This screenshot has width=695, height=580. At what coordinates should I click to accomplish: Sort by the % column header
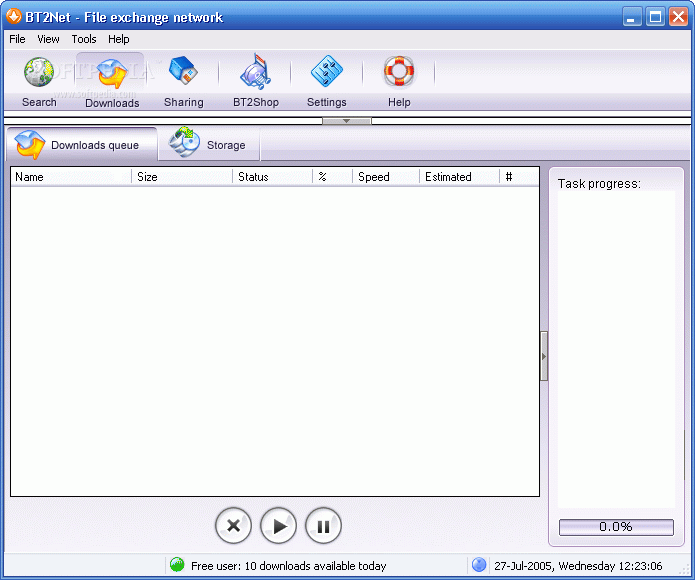332,177
